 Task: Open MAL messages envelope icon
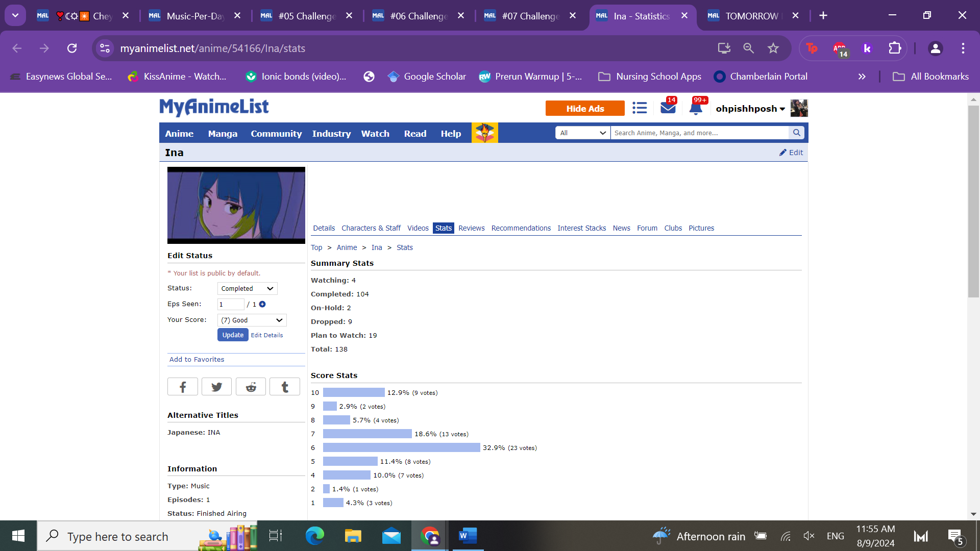pyautogui.click(x=668, y=108)
